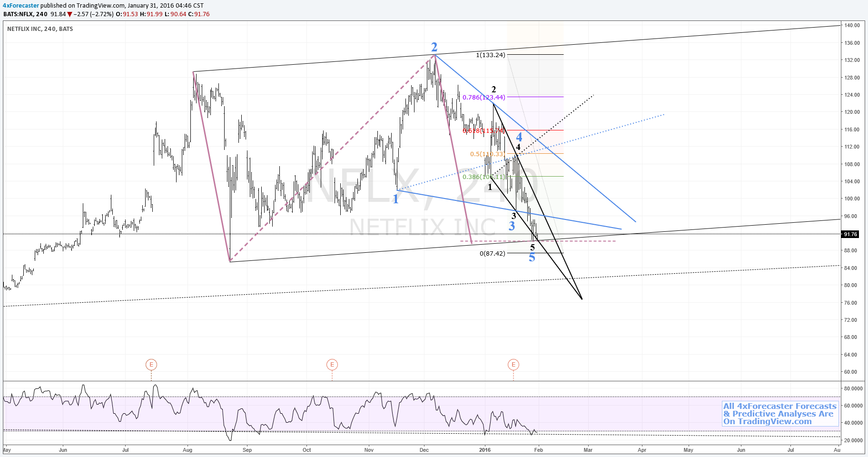Click the Oct label on time axis
Viewport: 868px width, 457px height.
(307, 450)
